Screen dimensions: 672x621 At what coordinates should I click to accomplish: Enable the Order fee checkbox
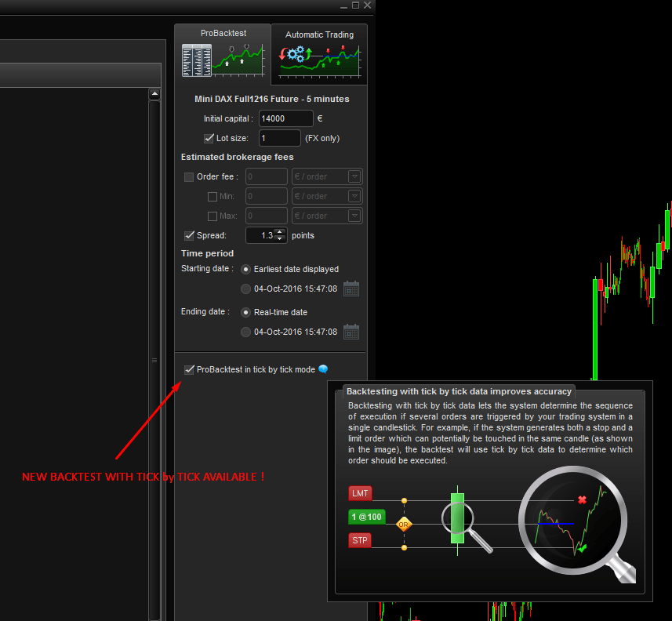point(188,177)
